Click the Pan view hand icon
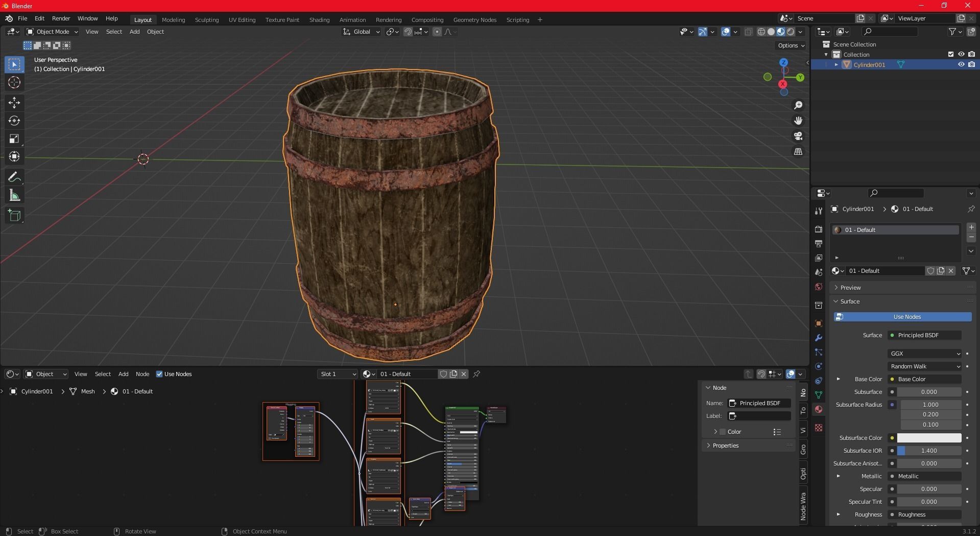 click(x=798, y=121)
